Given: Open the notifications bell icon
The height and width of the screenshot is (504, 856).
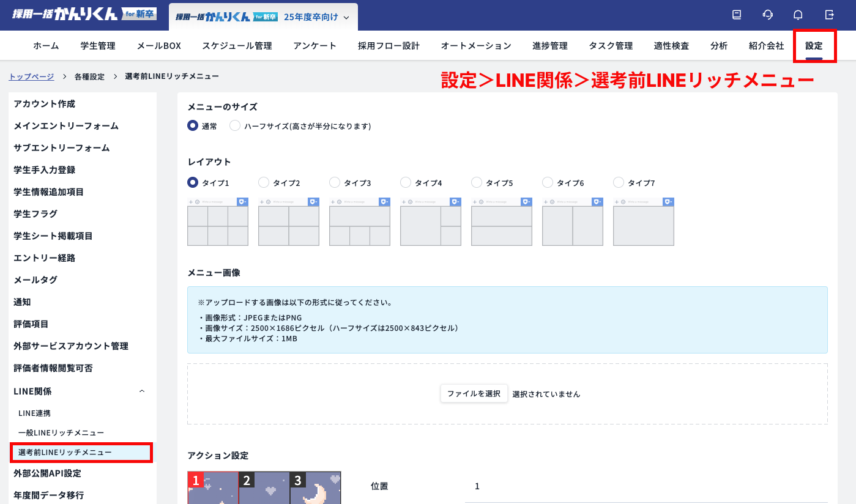Looking at the screenshot, I should 797,15.
